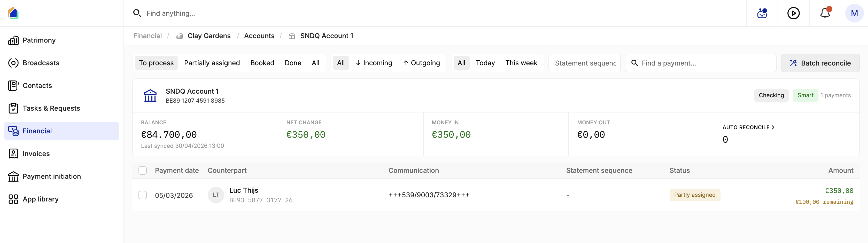The image size is (868, 243).
Task: Open the Patrimony menu item
Action: pyautogui.click(x=62, y=40)
